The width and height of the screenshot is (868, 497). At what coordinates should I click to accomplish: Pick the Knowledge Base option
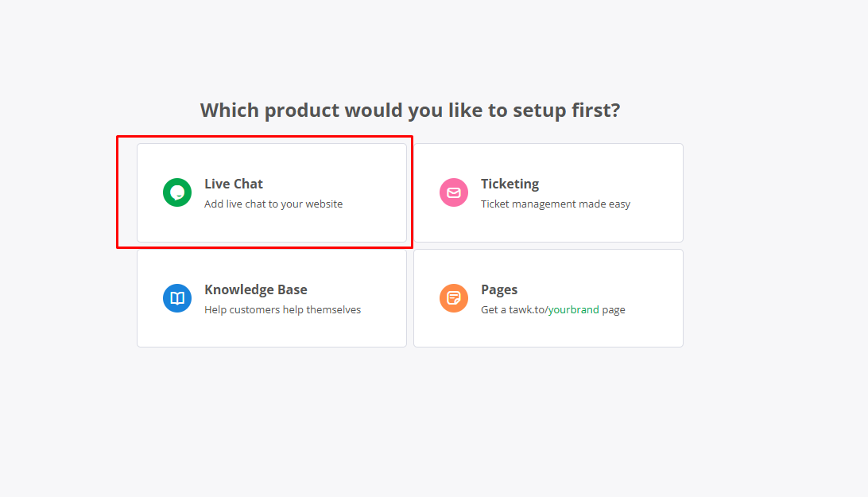click(271, 298)
